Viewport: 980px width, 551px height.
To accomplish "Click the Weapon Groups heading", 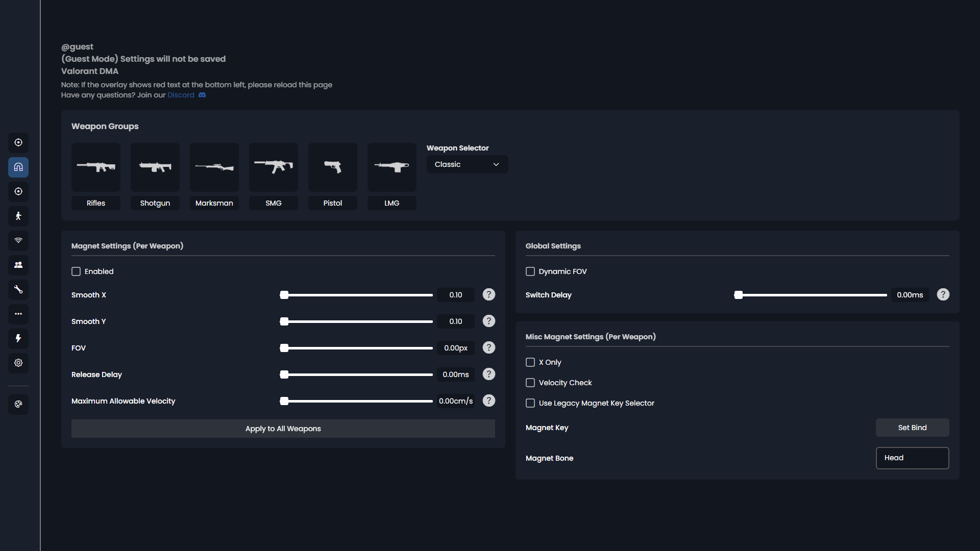I will (x=105, y=127).
